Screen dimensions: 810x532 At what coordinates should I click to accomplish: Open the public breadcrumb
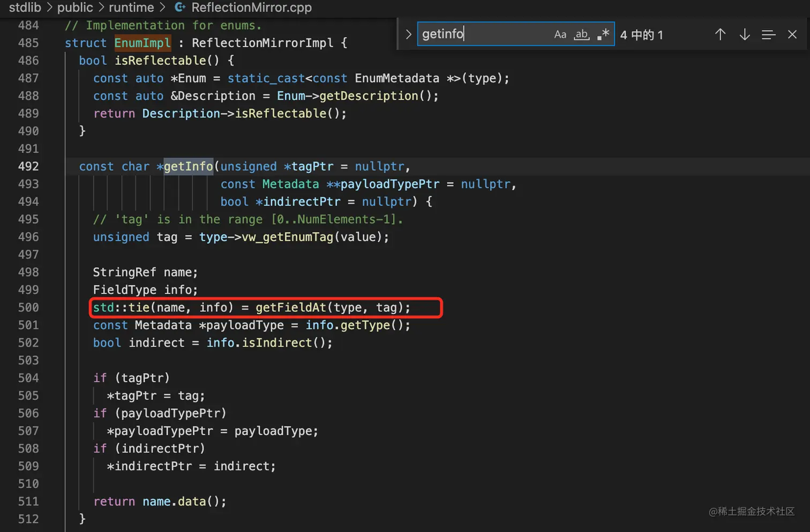point(75,8)
